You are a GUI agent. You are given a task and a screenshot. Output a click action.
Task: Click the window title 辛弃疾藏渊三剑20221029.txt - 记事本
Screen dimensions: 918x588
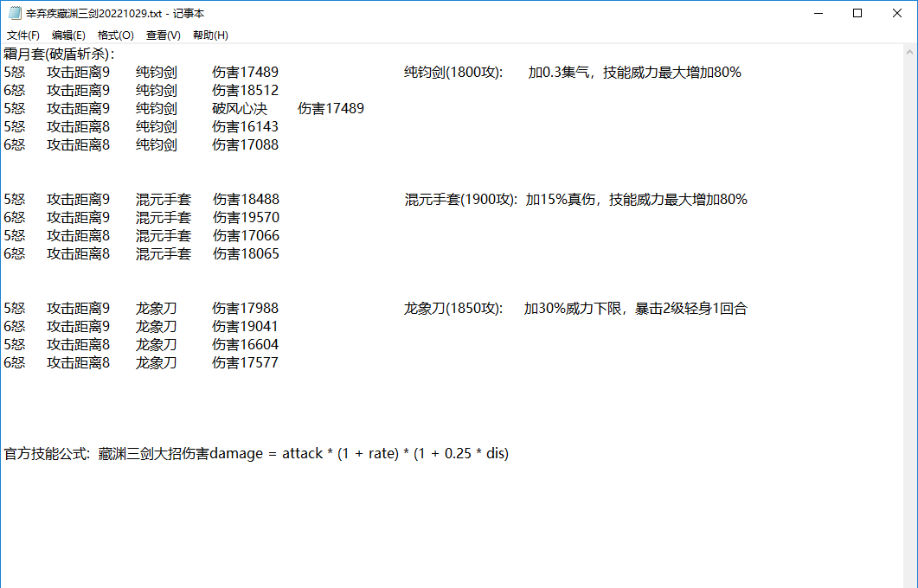tap(115, 13)
